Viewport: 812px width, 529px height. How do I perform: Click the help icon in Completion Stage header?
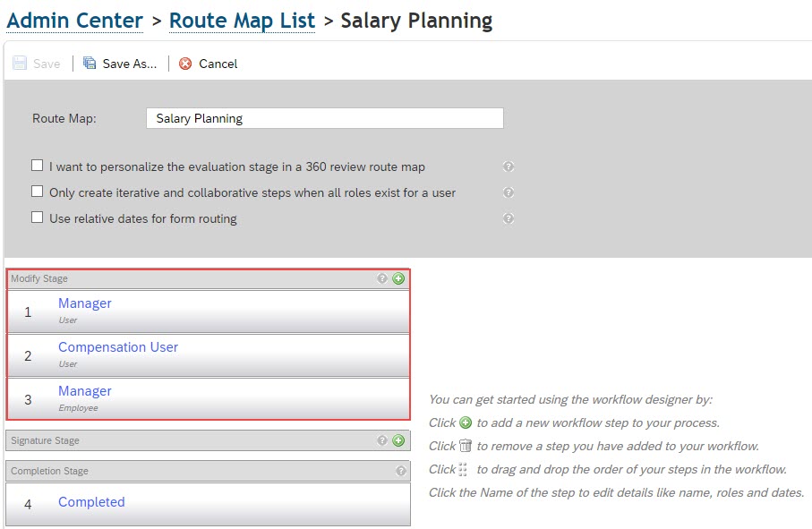point(401,471)
